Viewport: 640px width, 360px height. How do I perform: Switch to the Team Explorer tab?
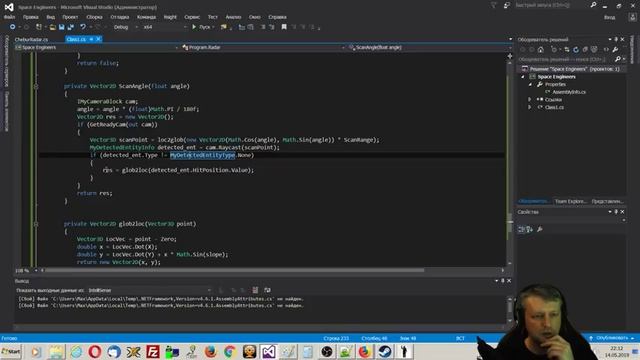[570, 201]
